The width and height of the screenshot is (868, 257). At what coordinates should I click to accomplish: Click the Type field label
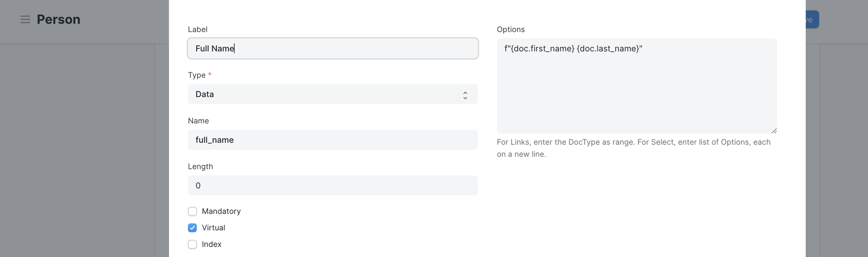point(197,75)
